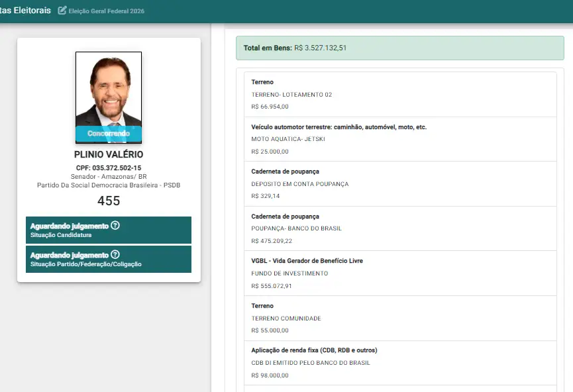
Task: Select the TERRENO COMUNIDADE description
Action: click(286, 318)
